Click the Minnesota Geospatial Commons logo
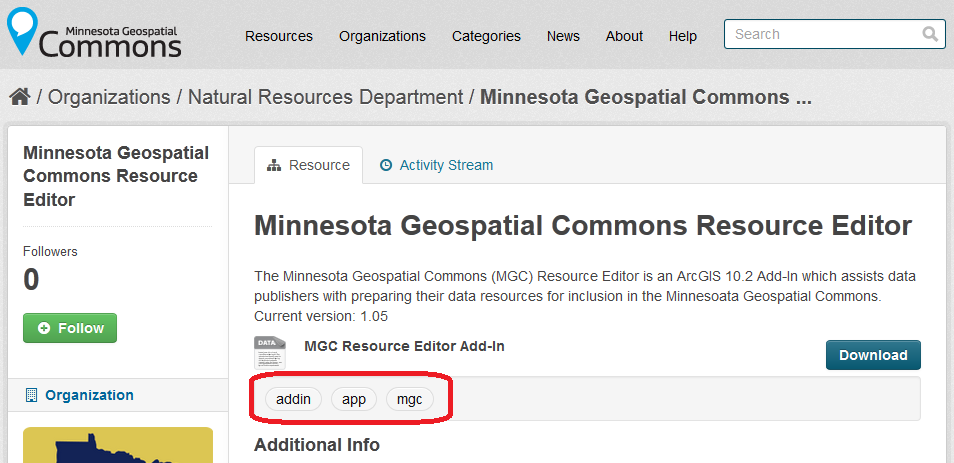 pos(94,32)
